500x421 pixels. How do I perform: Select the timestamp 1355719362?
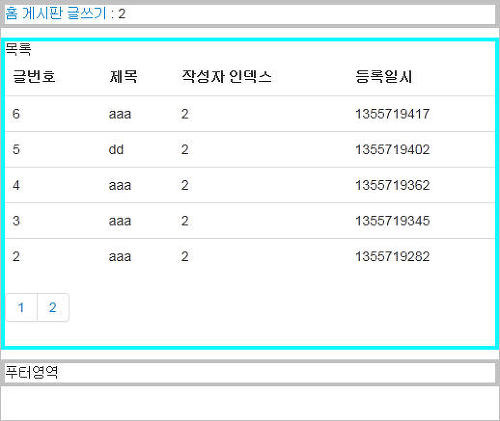coord(392,185)
